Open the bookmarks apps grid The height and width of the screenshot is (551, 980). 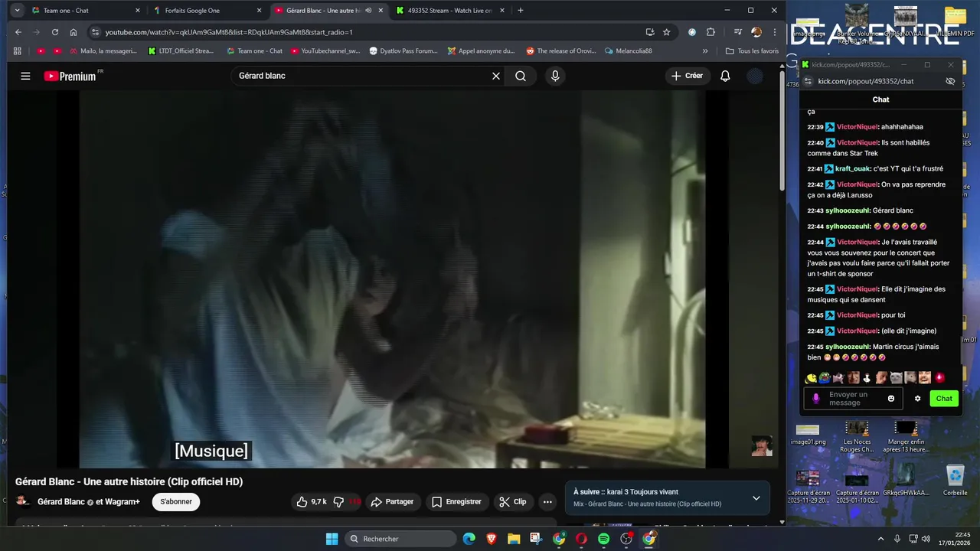17,51
